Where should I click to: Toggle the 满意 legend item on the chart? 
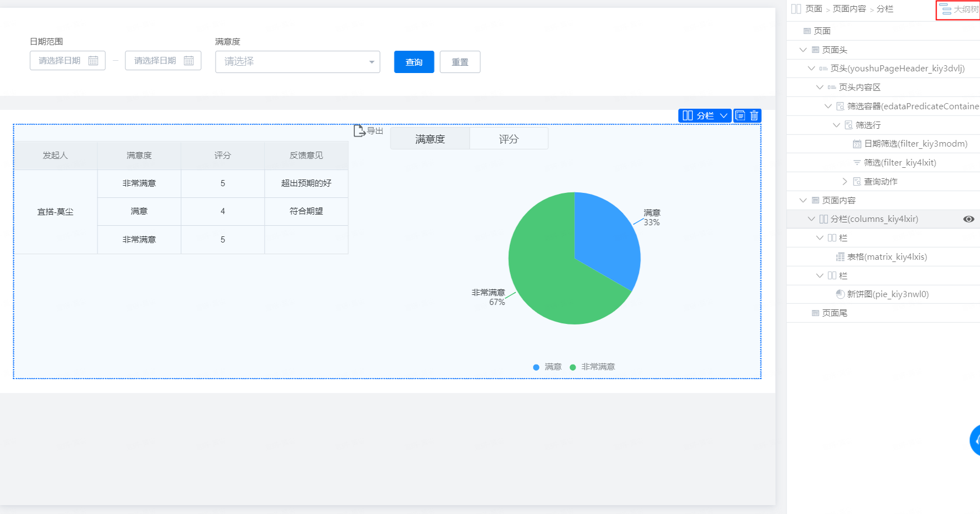[547, 367]
